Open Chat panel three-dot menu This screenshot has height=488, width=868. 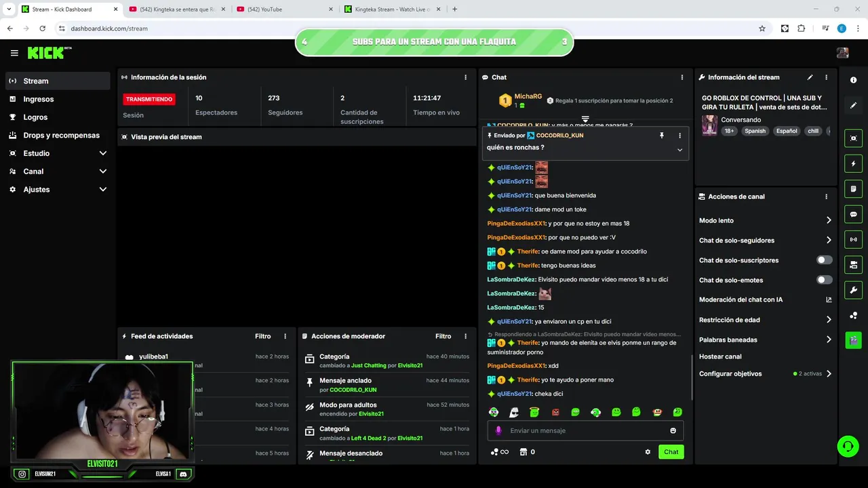682,77
